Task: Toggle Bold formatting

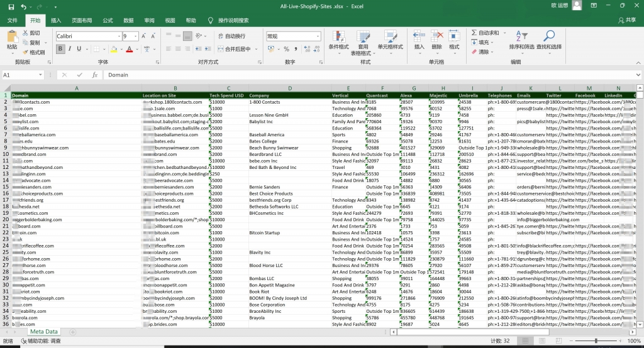Action: [x=60, y=49]
